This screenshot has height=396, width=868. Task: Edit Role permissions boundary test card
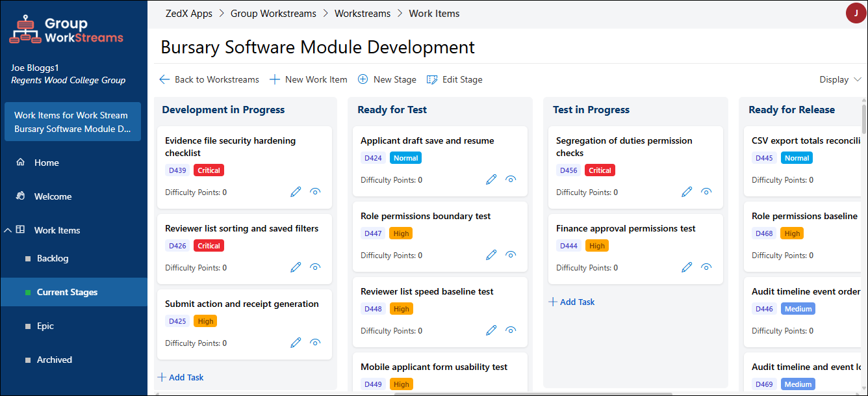click(491, 255)
